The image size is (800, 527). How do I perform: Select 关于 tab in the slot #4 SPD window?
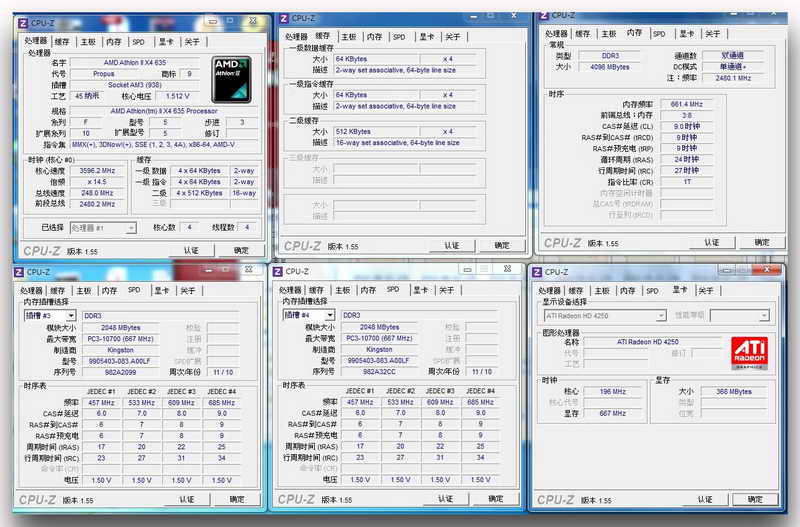446,290
